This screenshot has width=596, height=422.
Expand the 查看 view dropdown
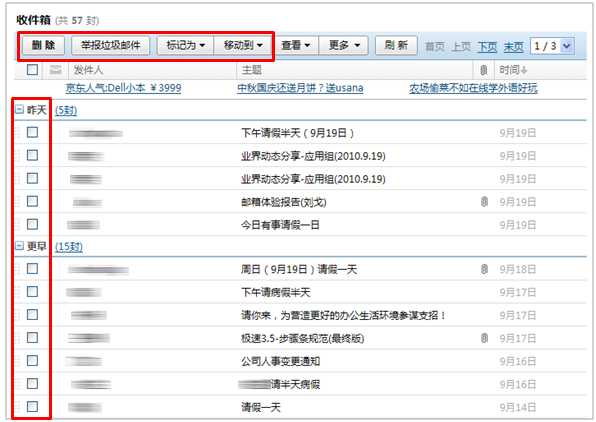(295, 46)
